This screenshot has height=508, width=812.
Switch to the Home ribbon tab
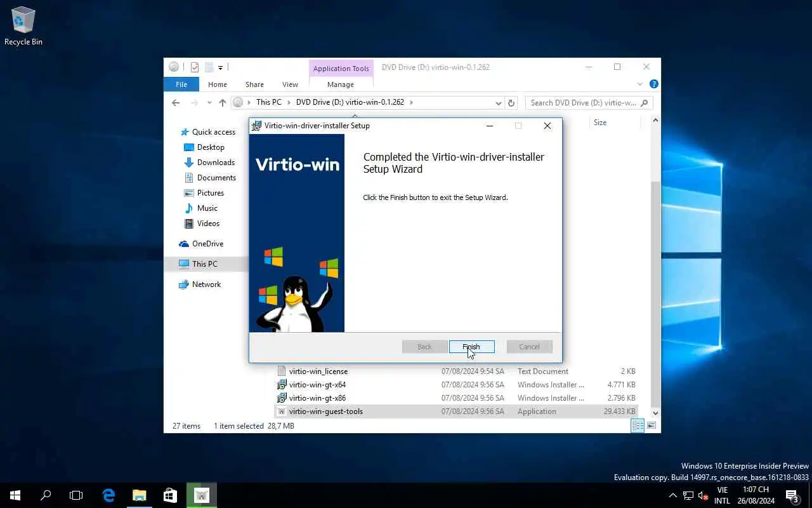(217, 84)
